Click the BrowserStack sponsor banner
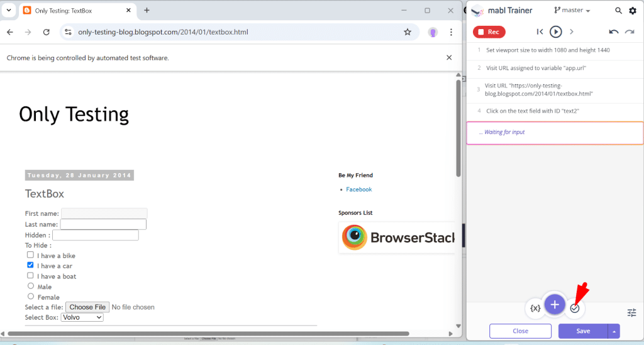The height and width of the screenshot is (345, 644). point(397,238)
